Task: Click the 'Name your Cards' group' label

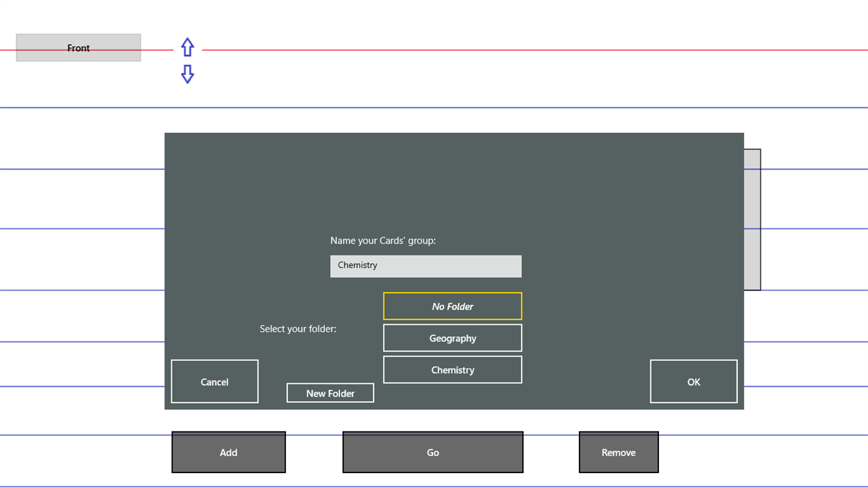Action: [x=383, y=241]
